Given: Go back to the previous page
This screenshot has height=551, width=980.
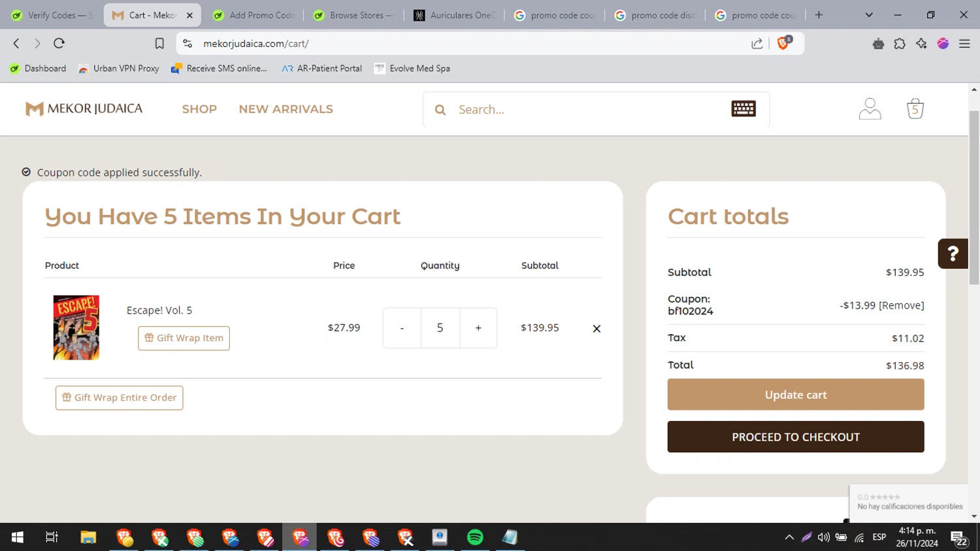Looking at the screenshot, I should tap(17, 43).
